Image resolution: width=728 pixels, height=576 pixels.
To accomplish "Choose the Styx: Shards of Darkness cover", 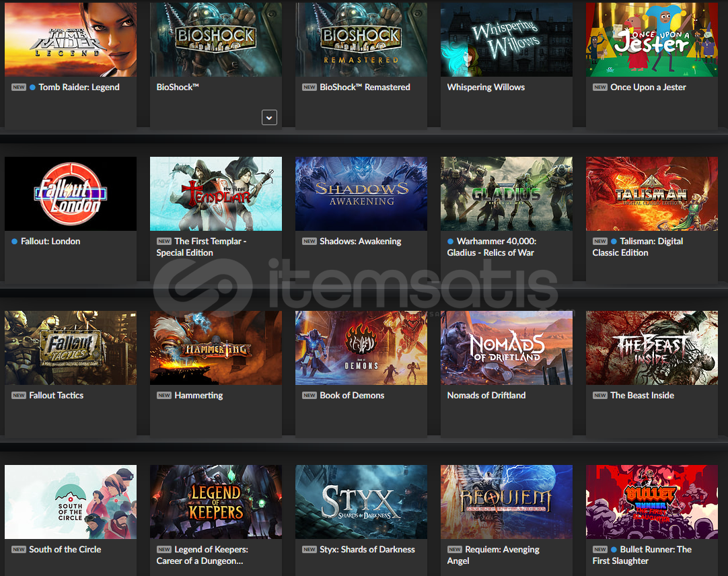I will pyautogui.click(x=361, y=502).
